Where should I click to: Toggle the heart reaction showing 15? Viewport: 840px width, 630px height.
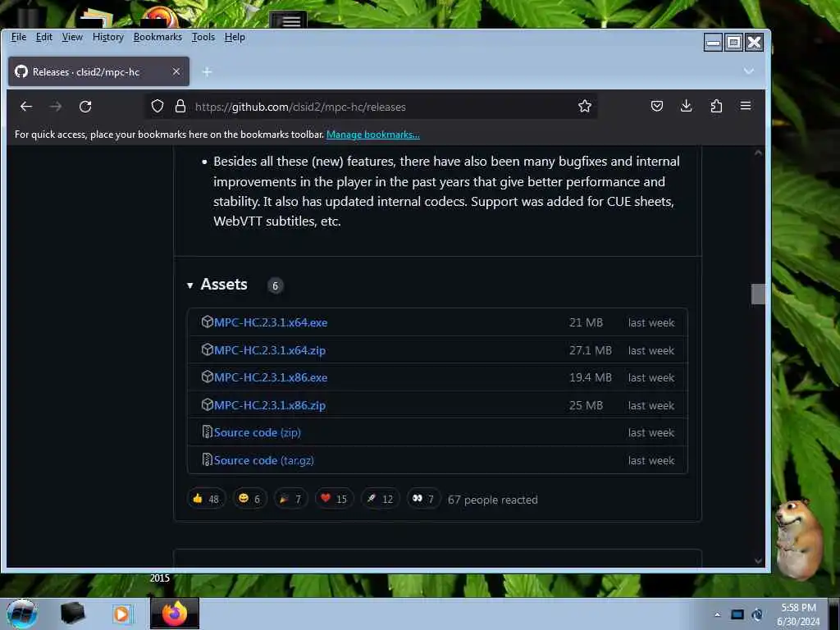coord(334,500)
